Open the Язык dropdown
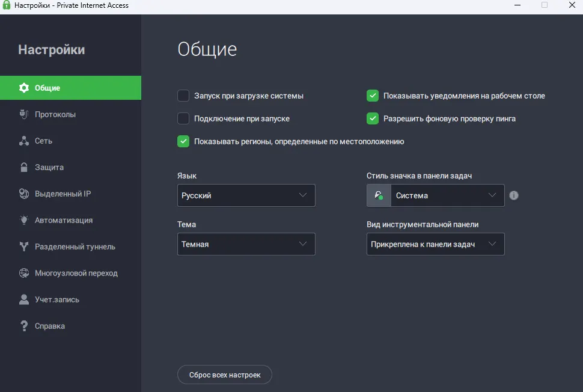 [246, 195]
